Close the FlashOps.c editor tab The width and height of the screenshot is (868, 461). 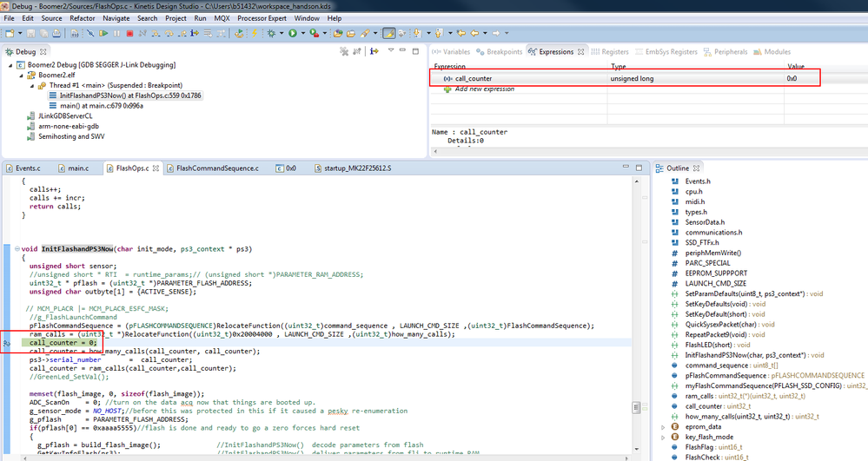tap(156, 168)
